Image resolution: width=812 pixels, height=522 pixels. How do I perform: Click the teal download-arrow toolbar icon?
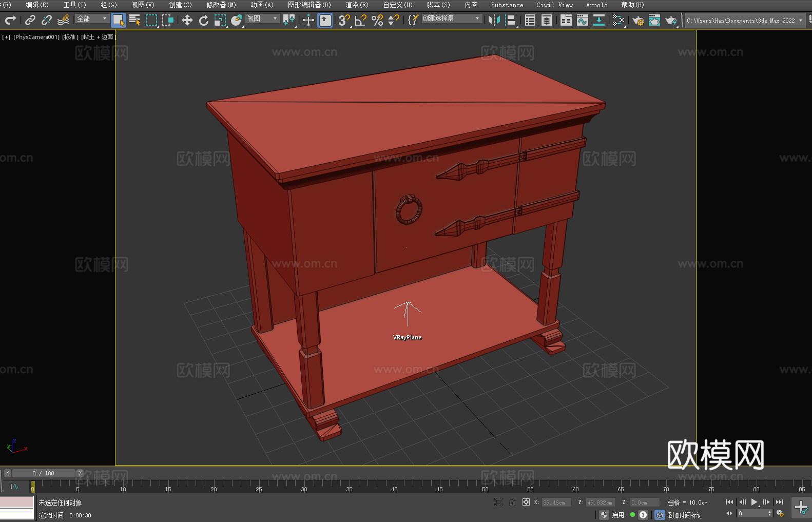(x=599, y=20)
